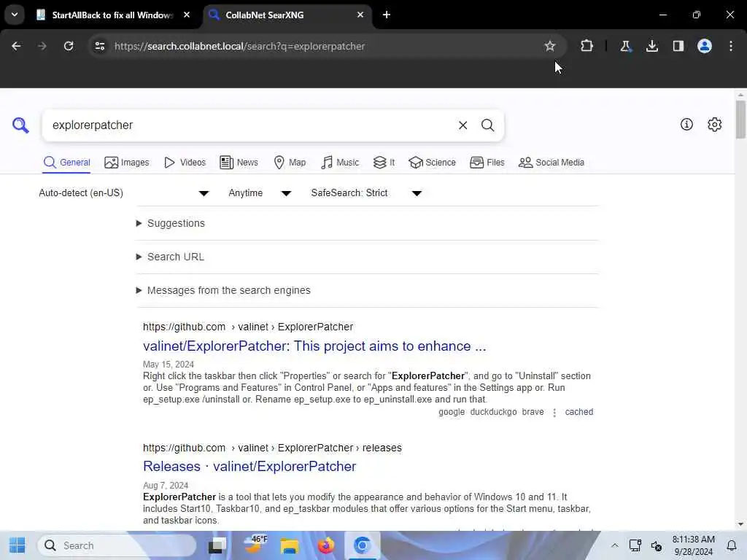Viewport: 747px width, 560px height.
Task: Toggle the browser side panel icon
Action: coord(678,46)
